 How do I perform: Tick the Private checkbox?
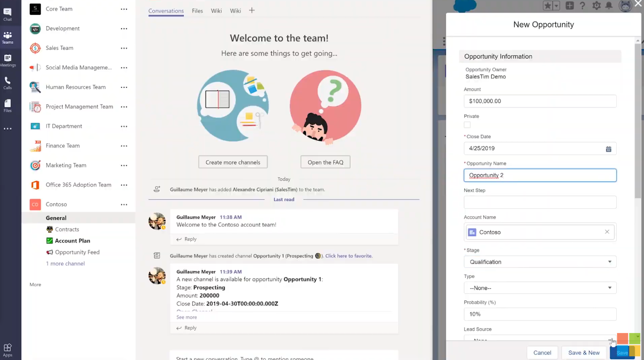coord(467,125)
